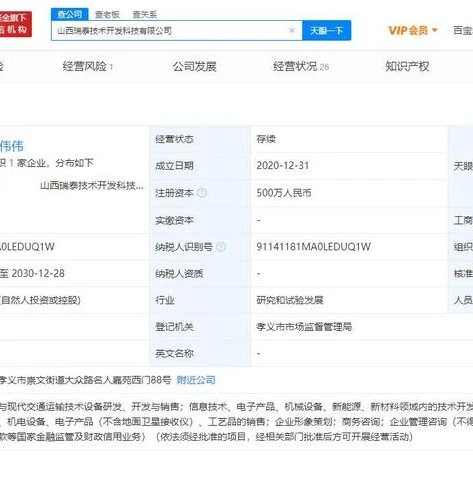This screenshot has width=473, height=477.
Task: Select the 查公司 search tab
Action: [70, 14]
